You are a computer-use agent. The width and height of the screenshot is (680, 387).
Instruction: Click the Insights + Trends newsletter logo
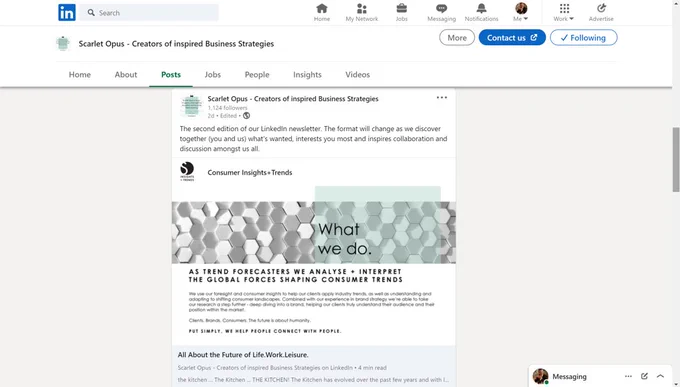187,172
